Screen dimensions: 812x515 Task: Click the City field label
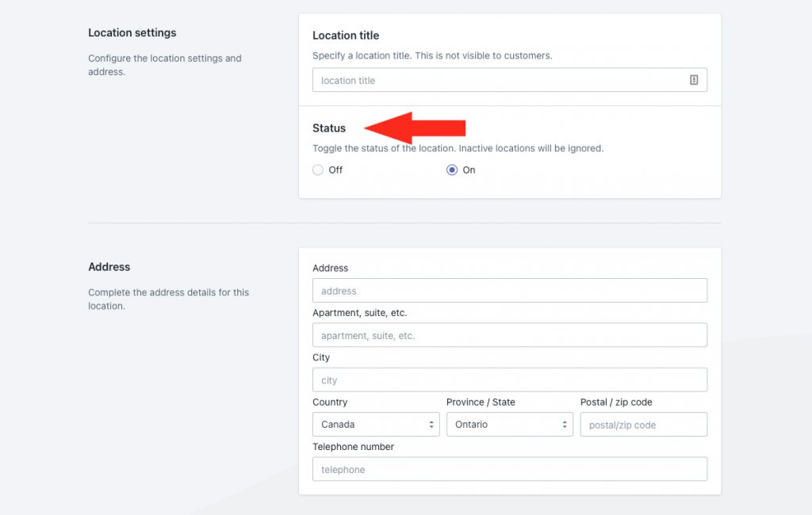tap(321, 357)
